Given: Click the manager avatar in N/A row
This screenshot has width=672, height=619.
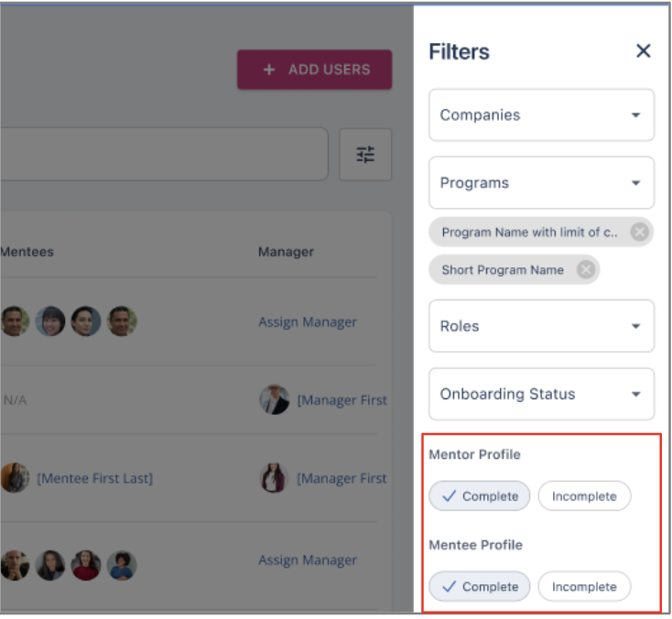Looking at the screenshot, I should 274,400.
